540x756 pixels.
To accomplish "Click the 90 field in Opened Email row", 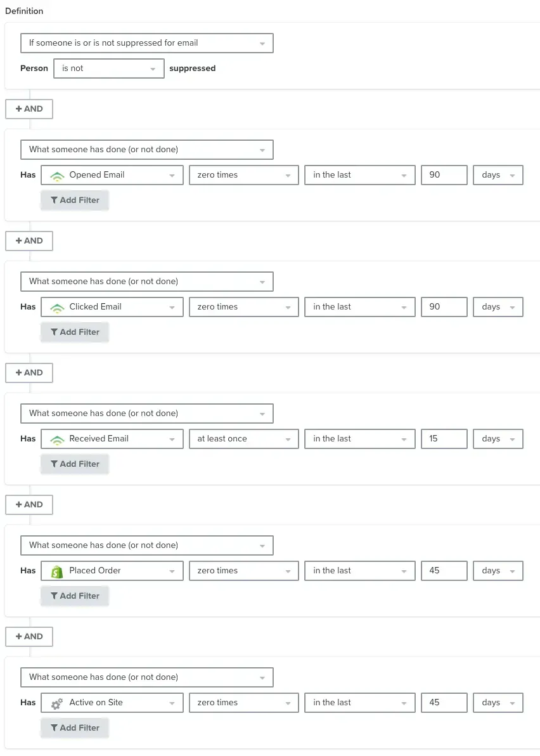I will (x=444, y=175).
